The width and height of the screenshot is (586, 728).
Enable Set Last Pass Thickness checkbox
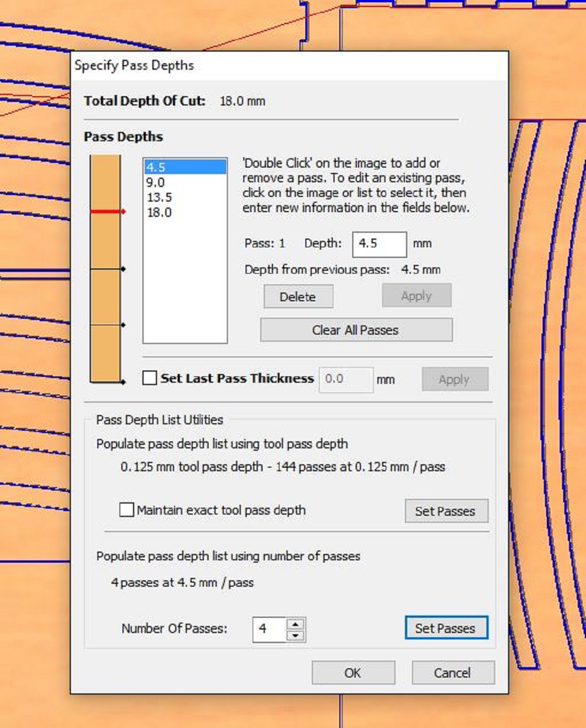click(x=149, y=378)
